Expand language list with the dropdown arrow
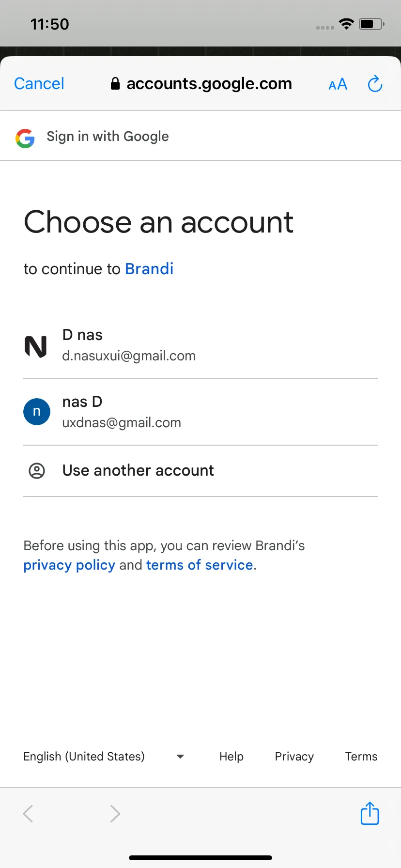Viewport: 401px width, 868px height. [x=180, y=757]
